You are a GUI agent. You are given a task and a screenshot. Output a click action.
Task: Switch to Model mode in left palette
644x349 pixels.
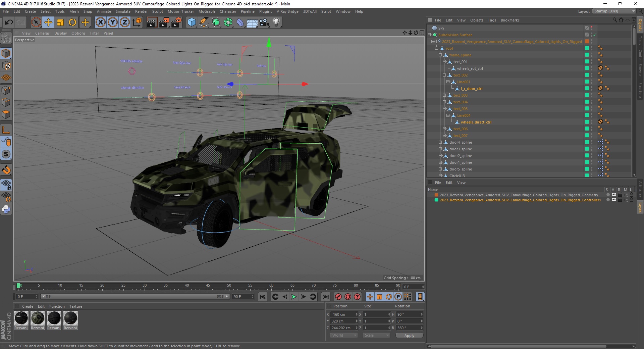(x=6, y=53)
